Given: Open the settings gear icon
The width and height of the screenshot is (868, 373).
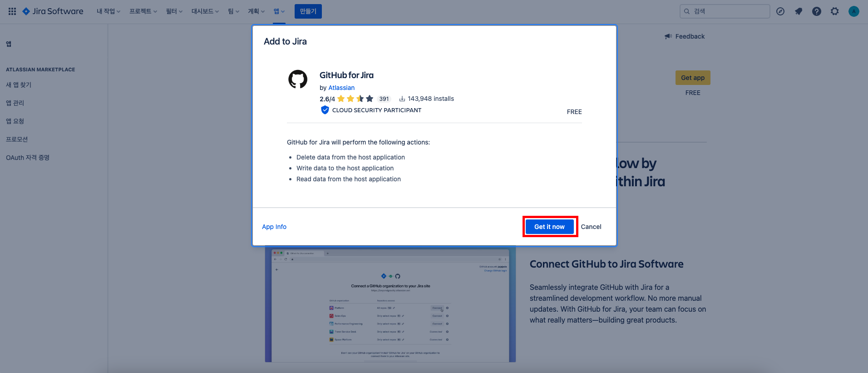Looking at the screenshot, I should tap(835, 11).
